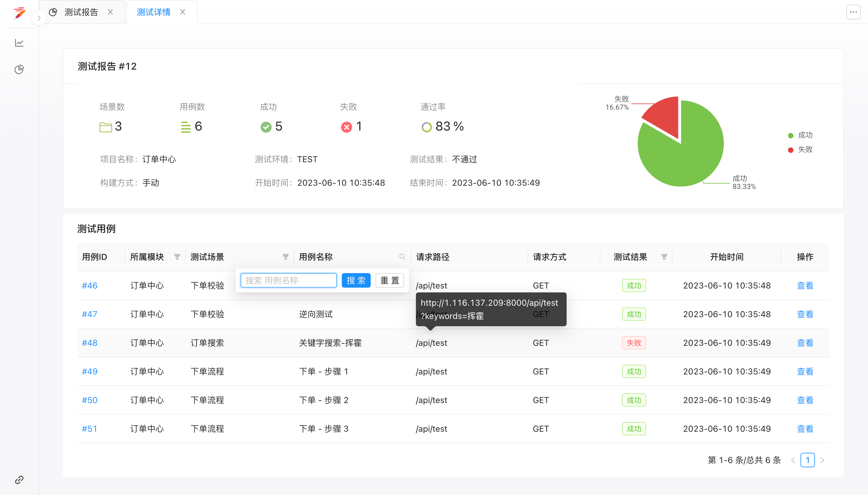The image size is (868, 495).
Task: Open the pie chart sidebar icon
Action: 19,69
